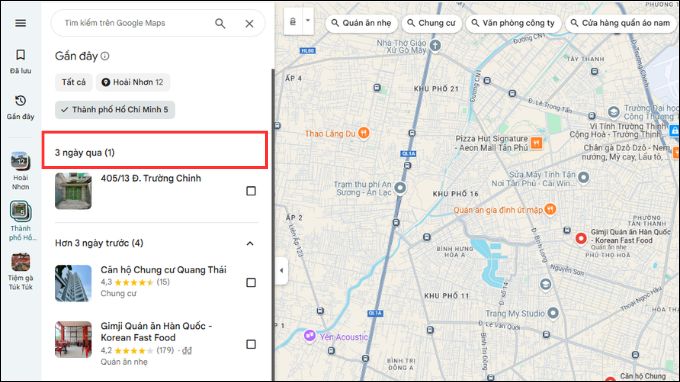
Task: Click Yên Acoustic purple marker
Action: pyautogui.click(x=309, y=336)
